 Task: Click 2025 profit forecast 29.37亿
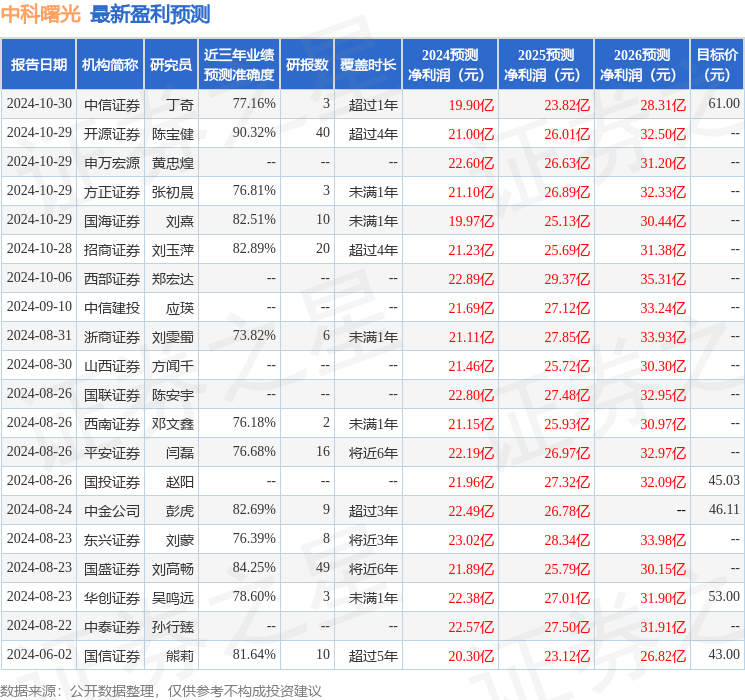click(x=567, y=279)
